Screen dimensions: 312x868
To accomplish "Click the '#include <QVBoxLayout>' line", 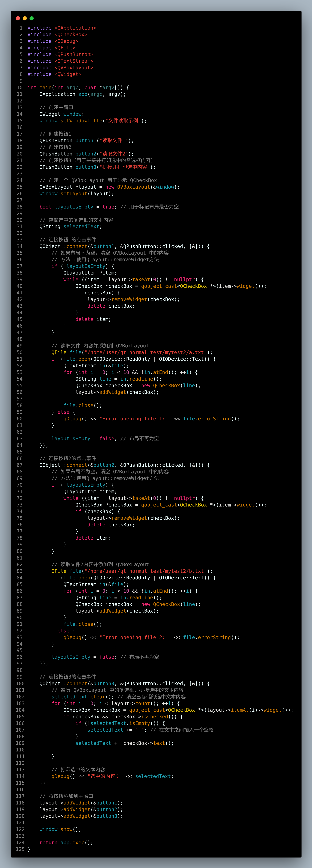I will [x=61, y=68].
